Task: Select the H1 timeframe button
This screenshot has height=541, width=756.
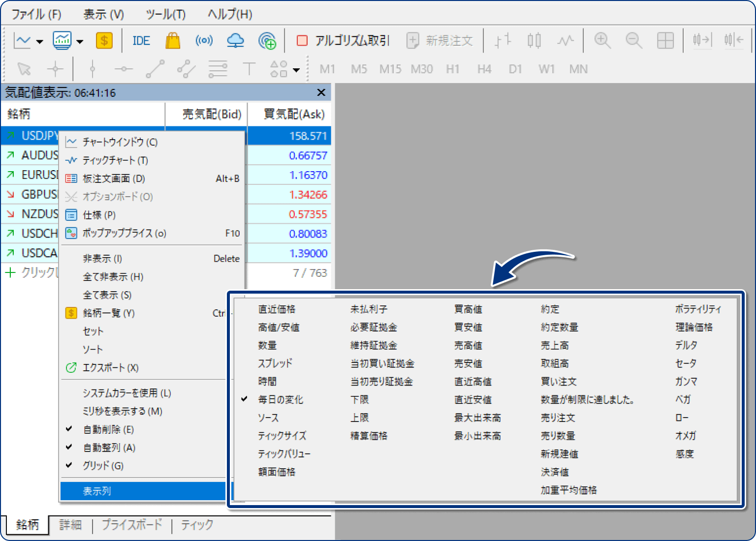Action: [x=453, y=69]
